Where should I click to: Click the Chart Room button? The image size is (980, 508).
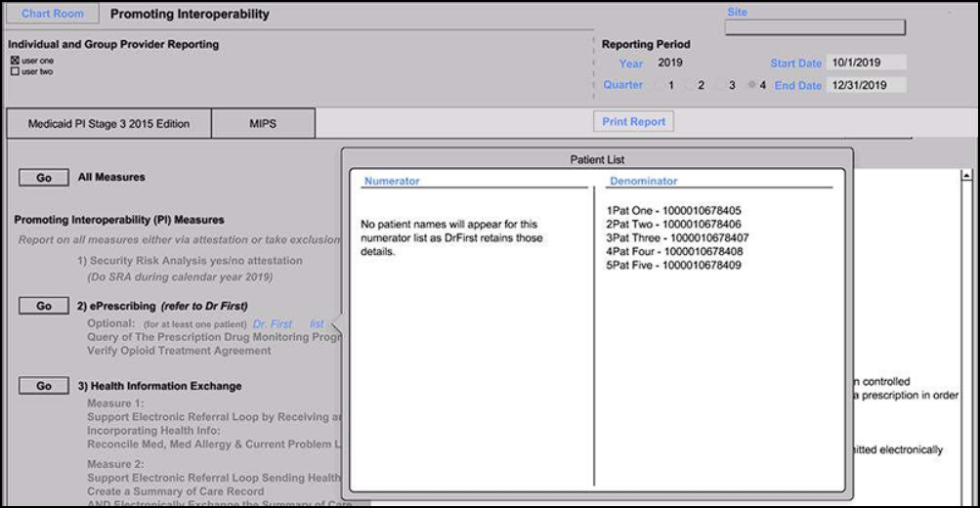pyautogui.click(x=53, y=14)
